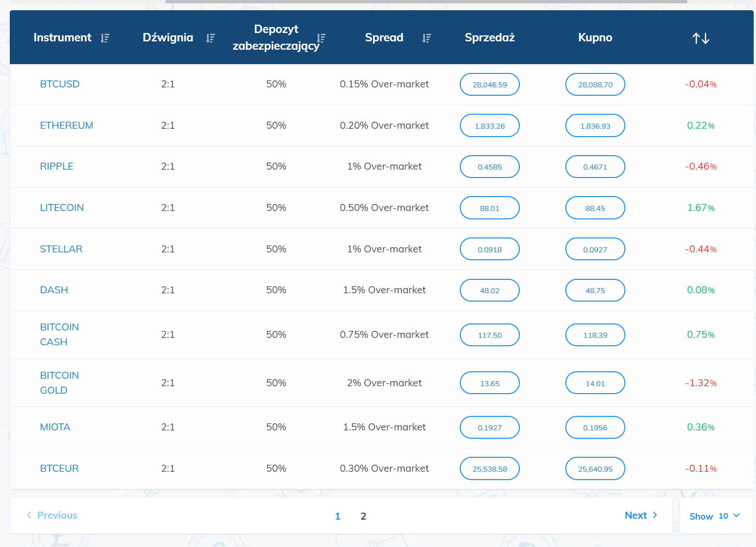Click the Instrument column header label
Image resolution: width=756 pixels, height=547 pixels.
[62, 38]
